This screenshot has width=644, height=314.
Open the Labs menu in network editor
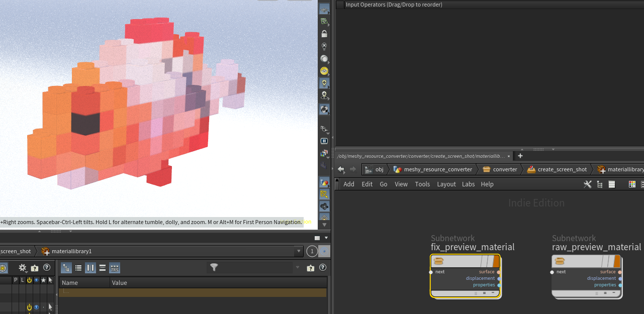(469, 184)
